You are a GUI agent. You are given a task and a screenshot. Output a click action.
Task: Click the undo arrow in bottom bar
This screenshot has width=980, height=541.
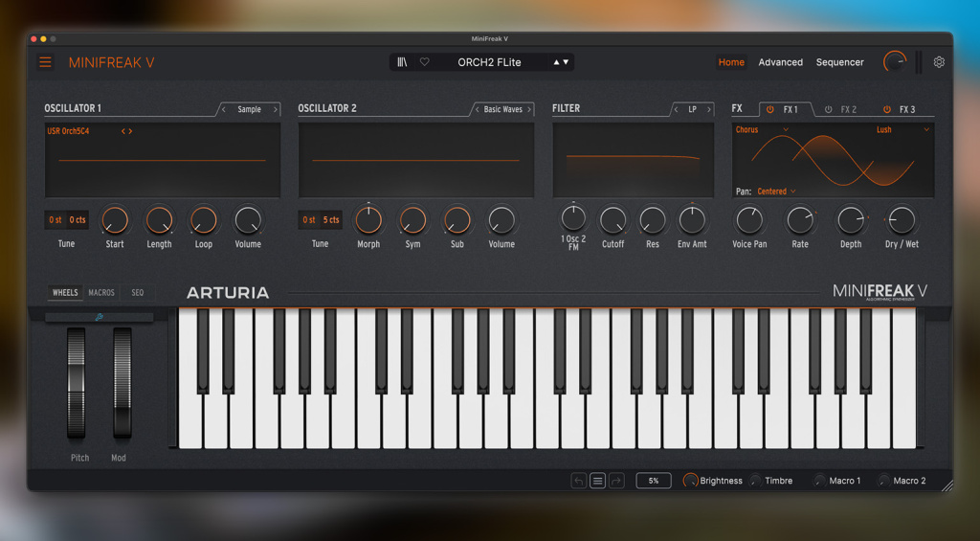tap(578, 481)
